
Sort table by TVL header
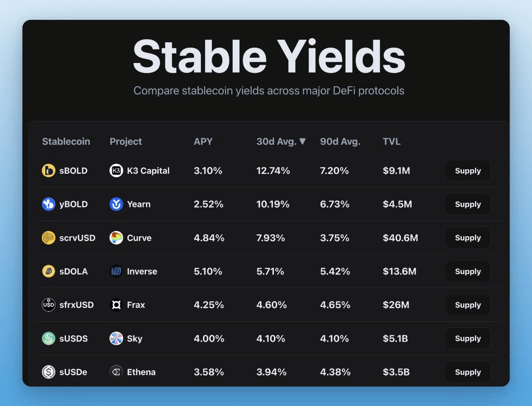pyautogui.click(x=391, y=141)
